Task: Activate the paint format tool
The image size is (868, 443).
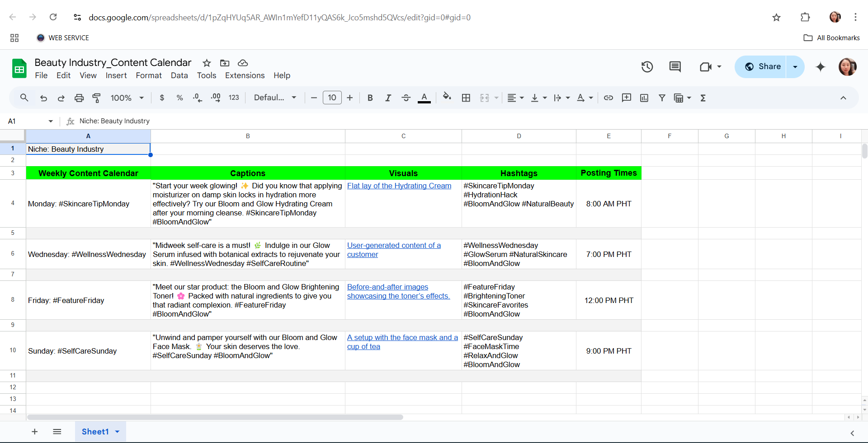Action: point(97,98)
